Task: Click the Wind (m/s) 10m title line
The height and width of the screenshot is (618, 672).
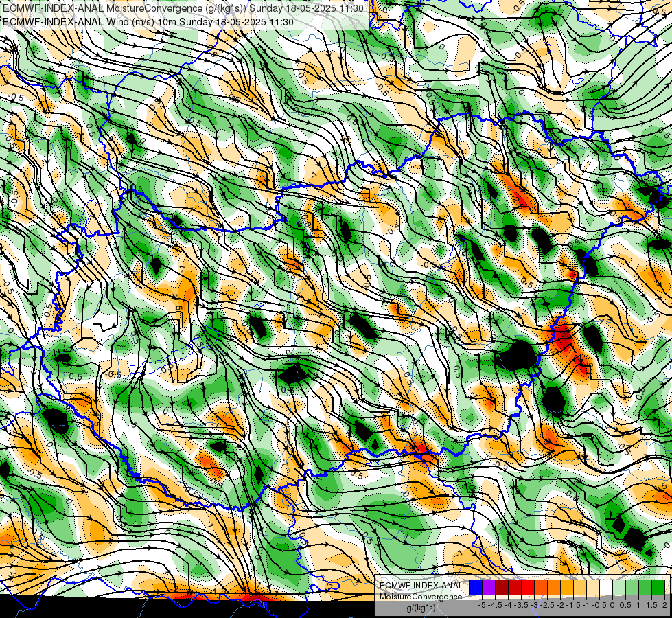Action: pos(148,22)
